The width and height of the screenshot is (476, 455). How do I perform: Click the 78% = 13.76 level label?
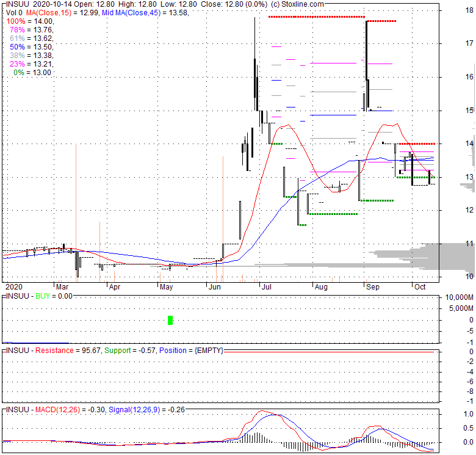click(31, 30)
